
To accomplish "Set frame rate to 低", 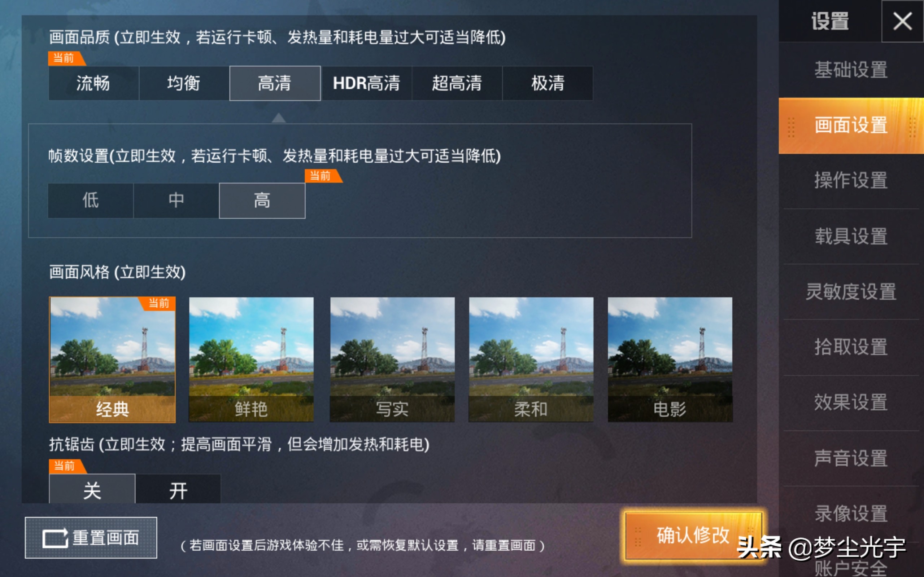I will click(x=91, y=201).
